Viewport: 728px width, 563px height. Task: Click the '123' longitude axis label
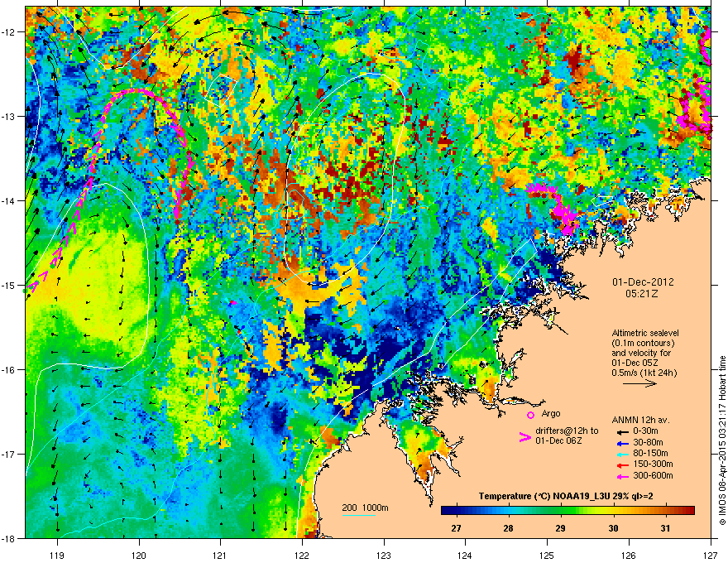(384, 555)
